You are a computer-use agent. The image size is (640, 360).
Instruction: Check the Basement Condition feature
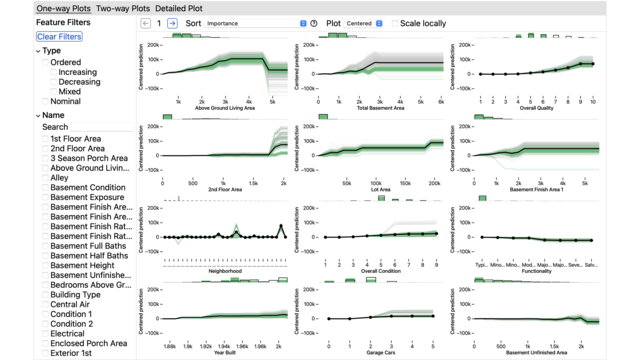[45, 188]
